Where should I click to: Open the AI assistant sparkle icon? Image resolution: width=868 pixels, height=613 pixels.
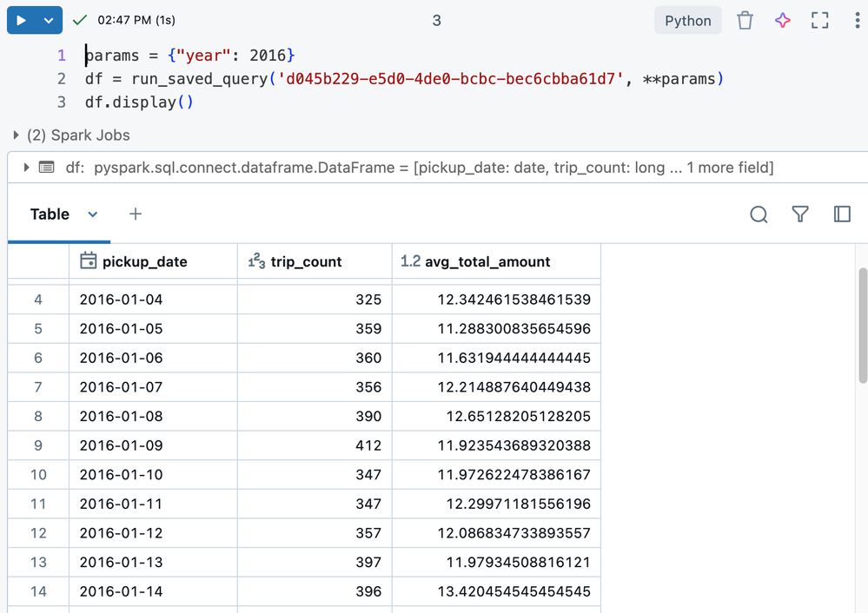tap(782, 21)
